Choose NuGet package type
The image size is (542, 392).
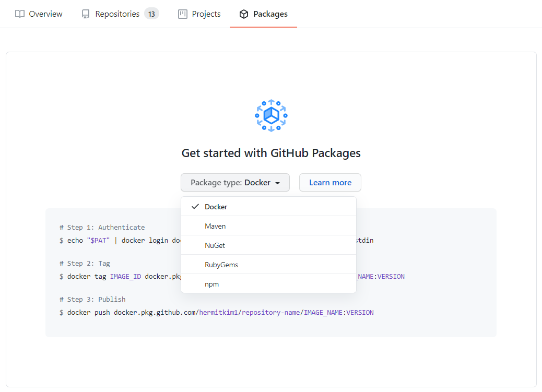(268, 245)
